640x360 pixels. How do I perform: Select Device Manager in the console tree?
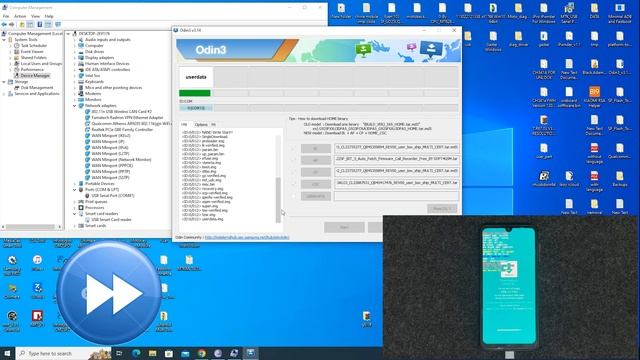coord(35,76)
